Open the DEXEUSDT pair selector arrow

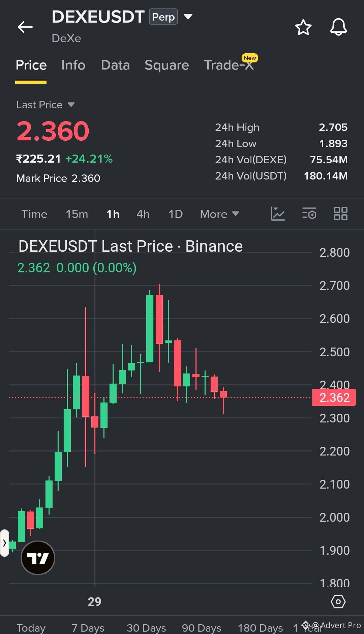[188, 17]
